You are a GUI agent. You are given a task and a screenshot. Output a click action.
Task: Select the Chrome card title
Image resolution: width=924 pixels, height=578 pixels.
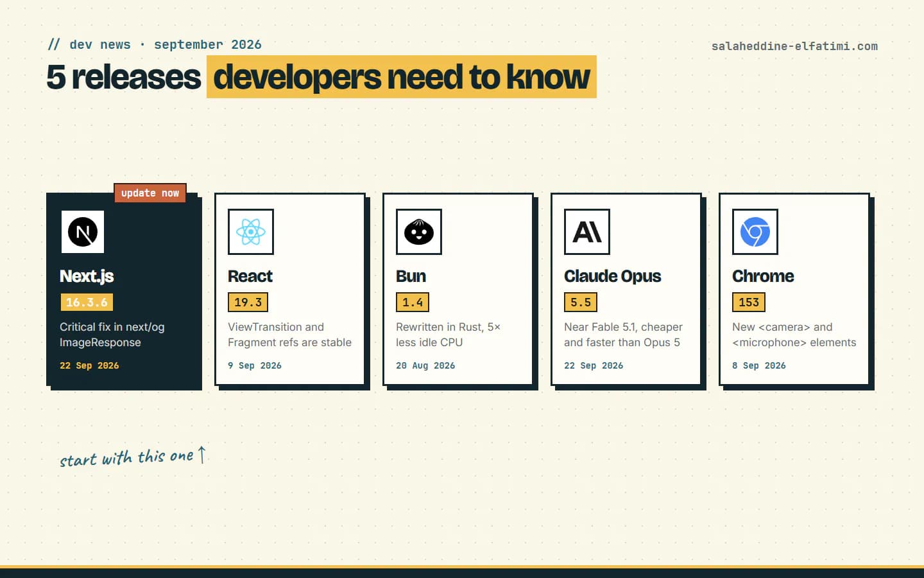point(763,276)
